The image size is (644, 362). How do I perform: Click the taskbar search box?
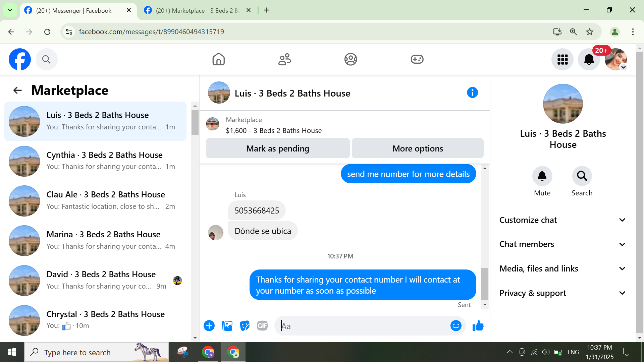click(x=97, y=352)
